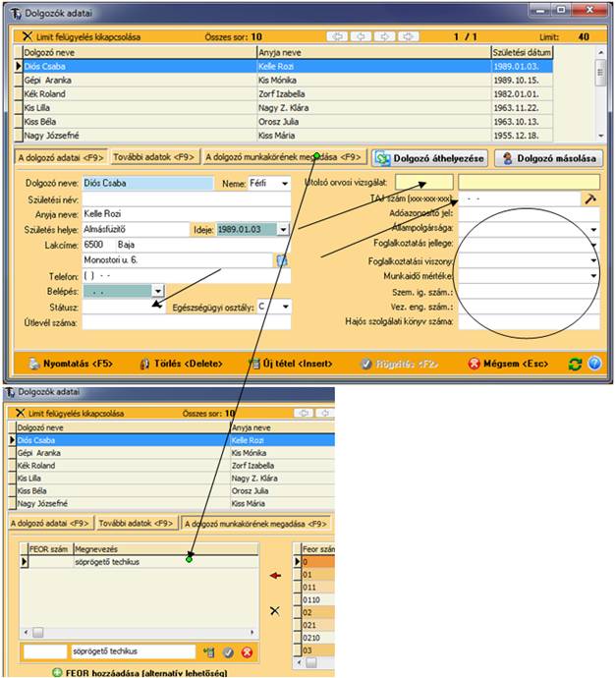Go to last page arrow in upper window
Image resolution: width=616 pixels, height=678 pixels.
pyautogui.click(x=408, y=36)
